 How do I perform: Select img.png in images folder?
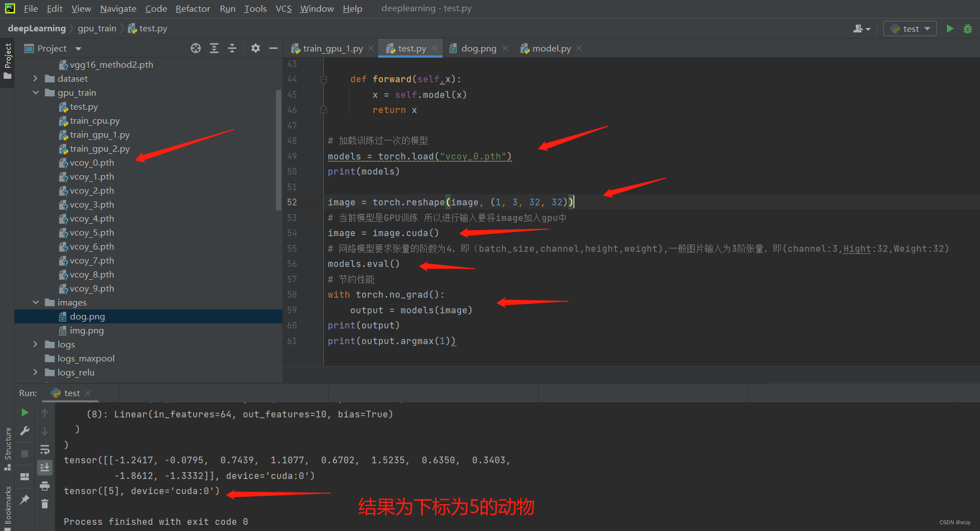click(x=87, y=331)
